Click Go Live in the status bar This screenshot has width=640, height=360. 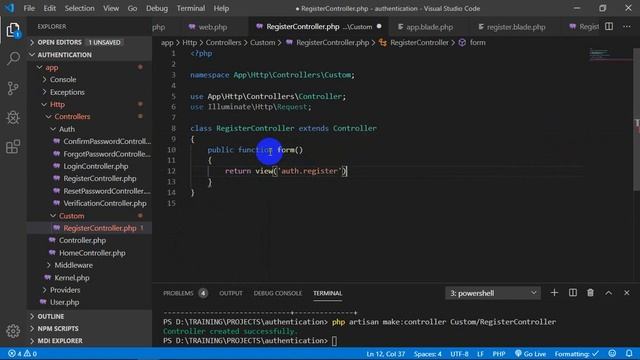click(530, 353)
